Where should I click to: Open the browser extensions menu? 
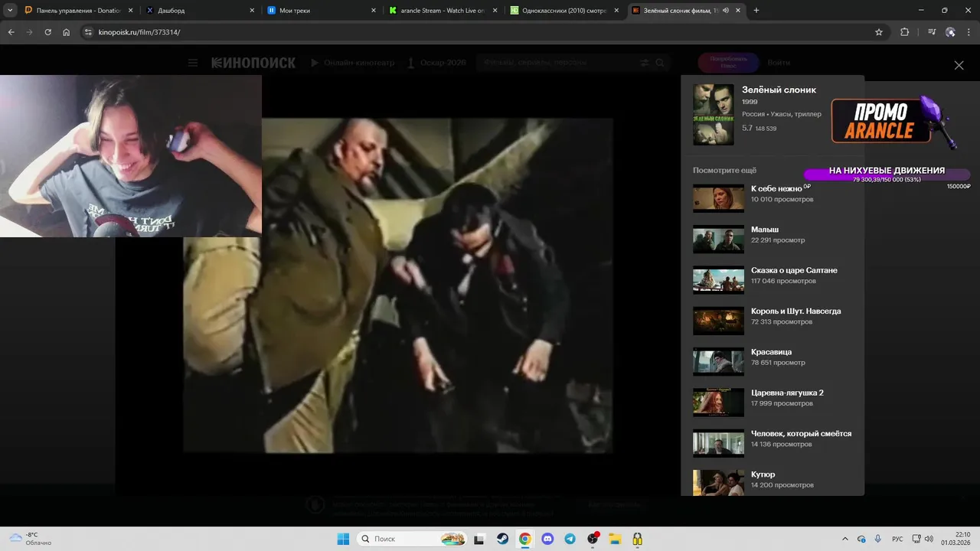tap(905, 32)
